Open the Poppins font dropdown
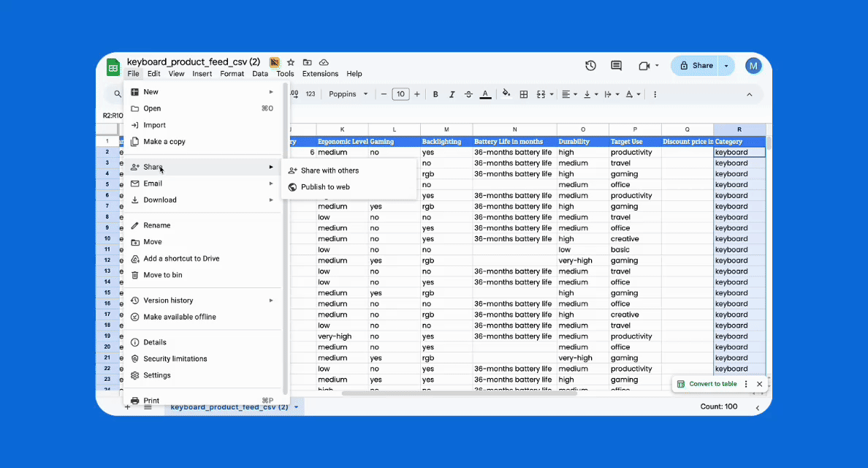The image size is (868, 468). [348, 94]
